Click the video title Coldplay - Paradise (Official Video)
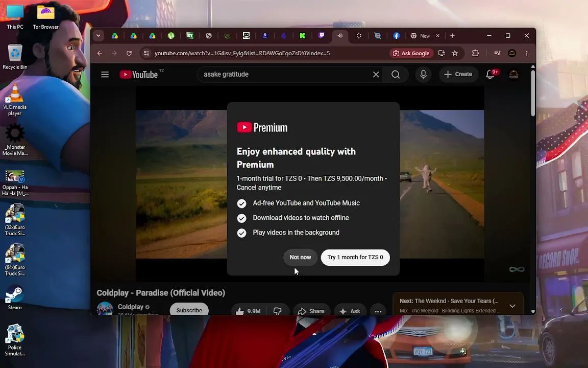This screenshot has height=368, width=588. pyautogui.click(x=161, y=293)
